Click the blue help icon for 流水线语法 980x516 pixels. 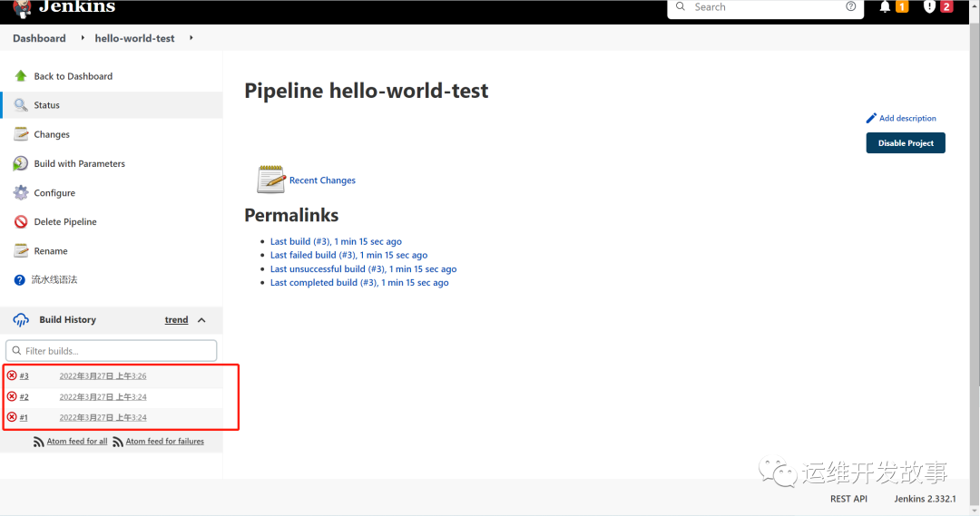(20, 280)
